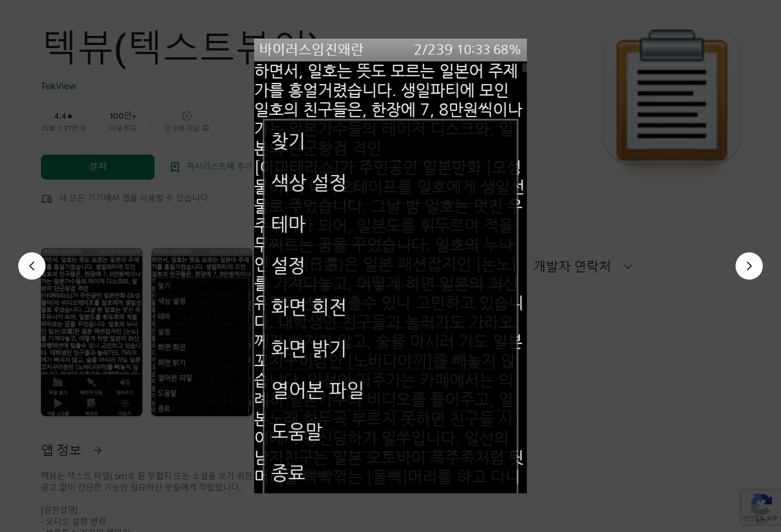Screen dimensions: 781x532
Task: Open the second screenshot thumbnail showing menu
Action: [x=202, y=332]
